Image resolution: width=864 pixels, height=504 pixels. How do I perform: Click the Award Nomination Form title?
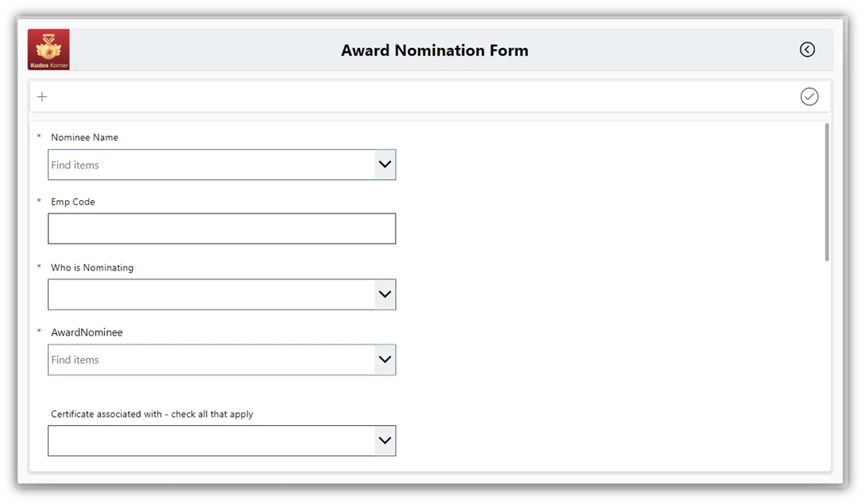(x=434, y=50)
